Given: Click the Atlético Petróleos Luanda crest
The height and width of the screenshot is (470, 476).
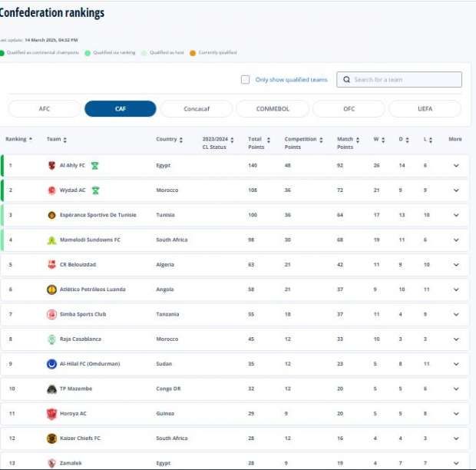Looking at the screenshot, I should click(52, 290).
